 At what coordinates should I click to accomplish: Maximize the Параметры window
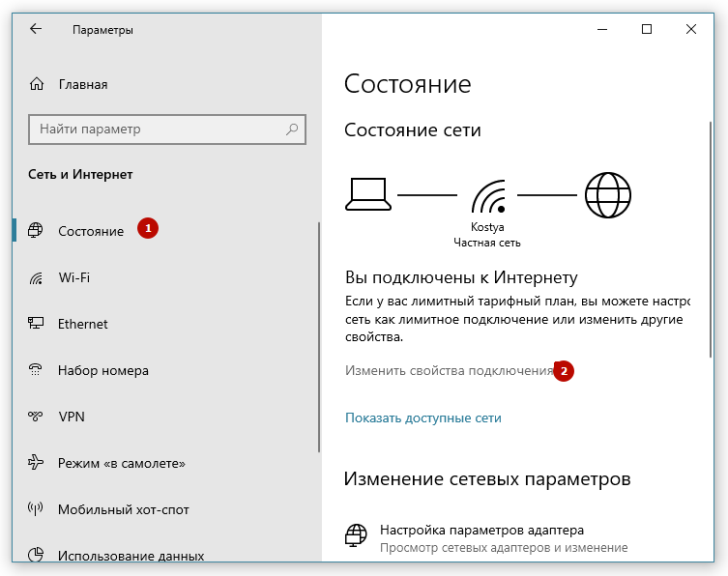tap(647, 29)
